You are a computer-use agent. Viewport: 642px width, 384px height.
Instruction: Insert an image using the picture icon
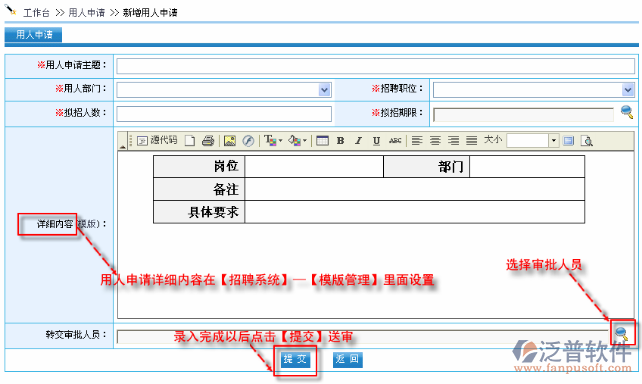pyautogui.click(x=230, y=141)
